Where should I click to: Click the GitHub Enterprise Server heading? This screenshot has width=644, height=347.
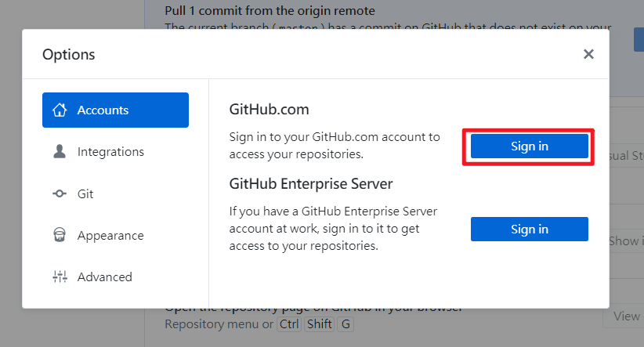(x=311, y=184)
